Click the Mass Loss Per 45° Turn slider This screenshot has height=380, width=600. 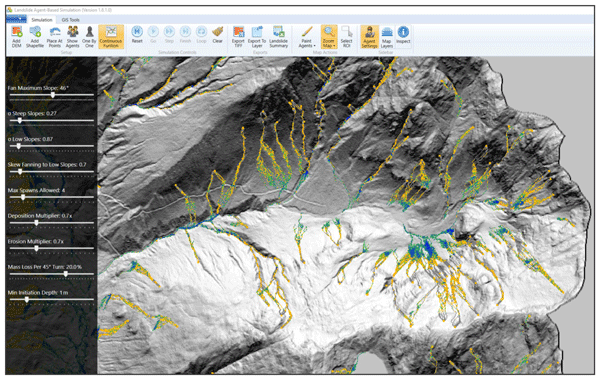pyautogui.click(x=52, y=274)
